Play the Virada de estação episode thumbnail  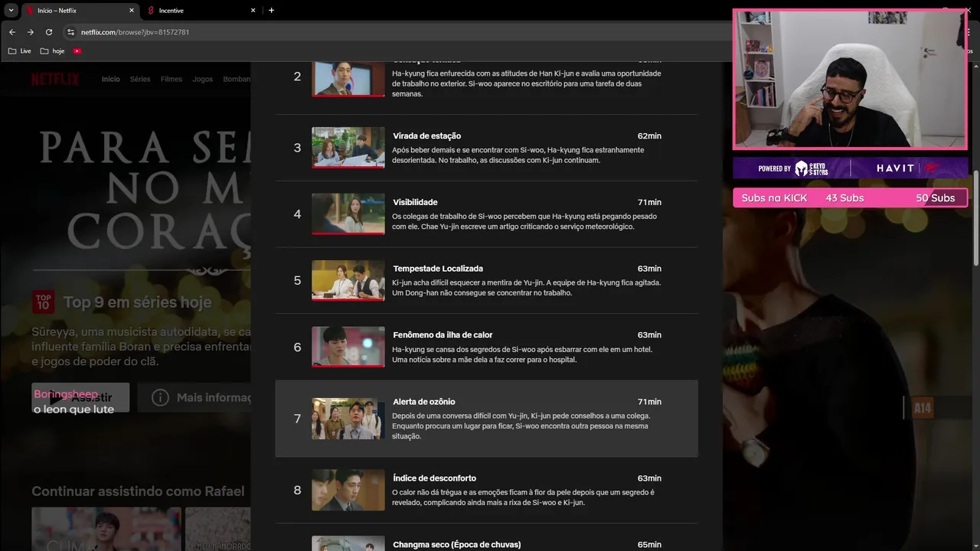tap(348, 148)
